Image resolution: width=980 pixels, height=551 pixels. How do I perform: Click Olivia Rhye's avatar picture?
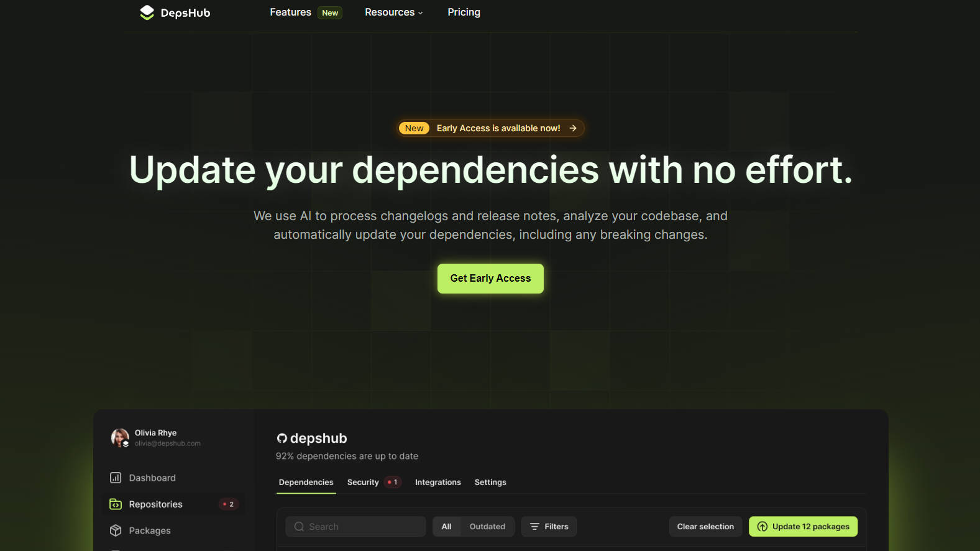click(x=120, y=438)
